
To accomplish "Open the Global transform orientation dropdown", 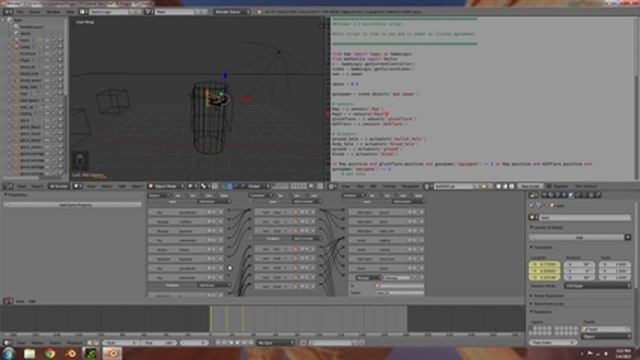I will click(x=257, y=186).
